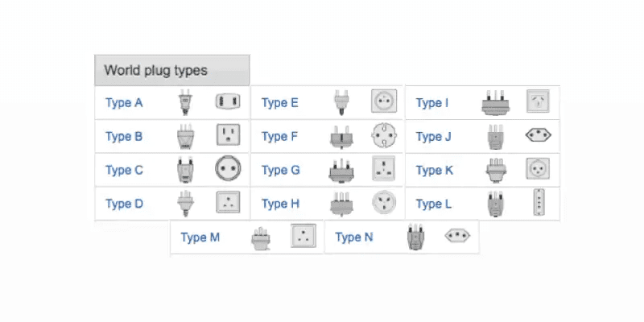Follow the Type G link

pyautogui.click(x=280, y=170)
